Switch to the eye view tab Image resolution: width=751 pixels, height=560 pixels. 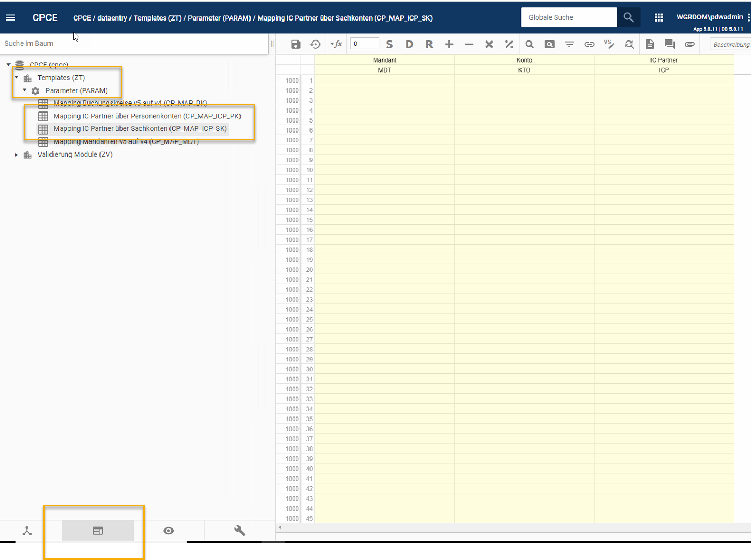point(168,531)
